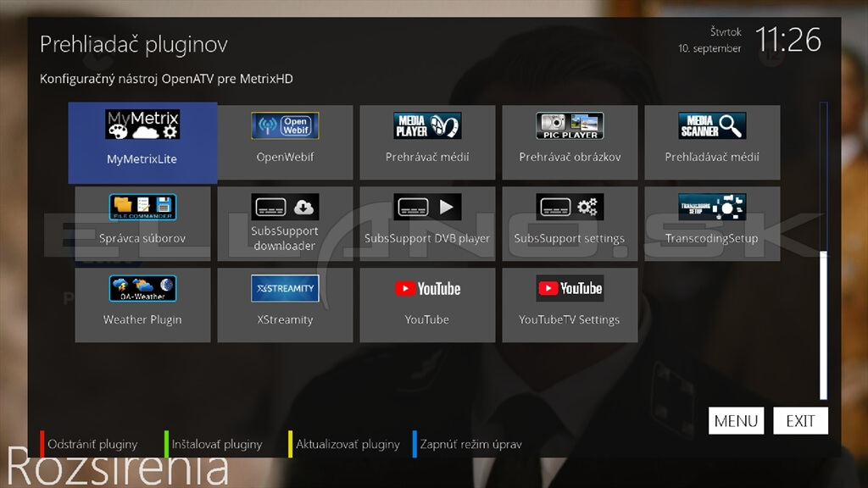Select the 'Správca súborov' label
Viewport: 868px width, 488px height.
click(x=142, y=238)
